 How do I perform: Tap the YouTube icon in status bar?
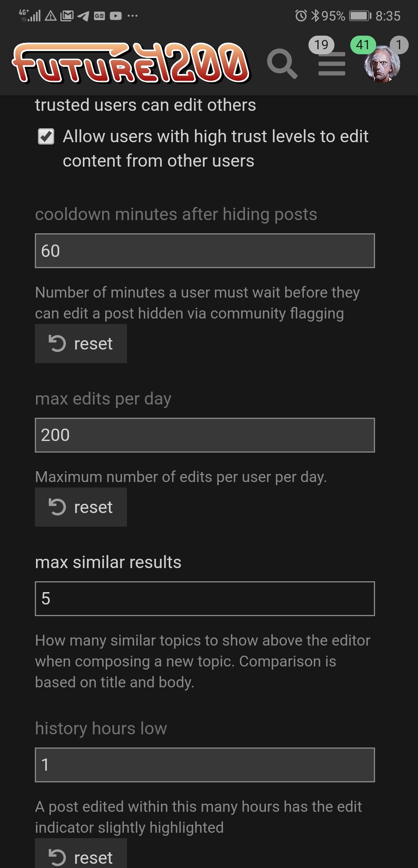coord(116,16)
